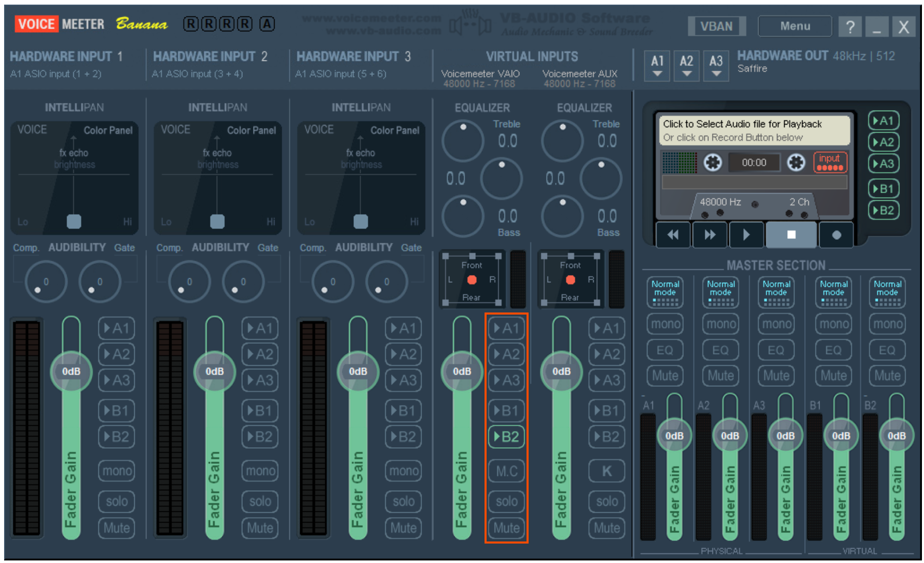Viewport: 924px width, 563px height.
Task: Click Hardware Input 1 Comp knob
Action: coord(46,281)
